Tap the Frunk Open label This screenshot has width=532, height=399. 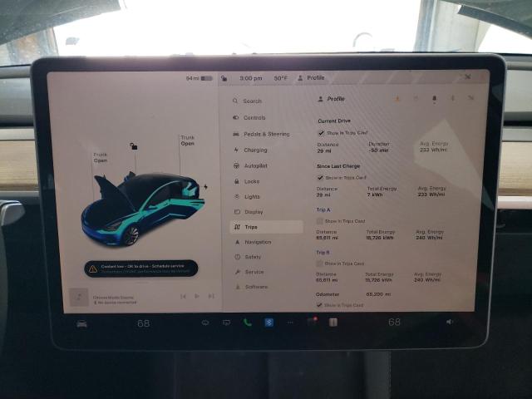click(100, 157)
